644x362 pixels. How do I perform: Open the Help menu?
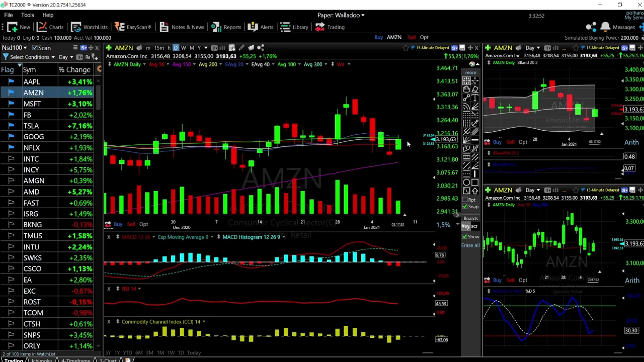(48, 15)
